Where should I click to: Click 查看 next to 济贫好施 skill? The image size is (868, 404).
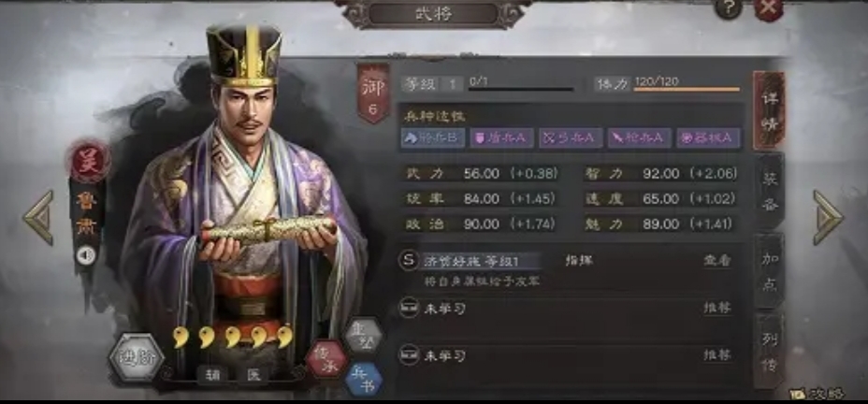717,261
